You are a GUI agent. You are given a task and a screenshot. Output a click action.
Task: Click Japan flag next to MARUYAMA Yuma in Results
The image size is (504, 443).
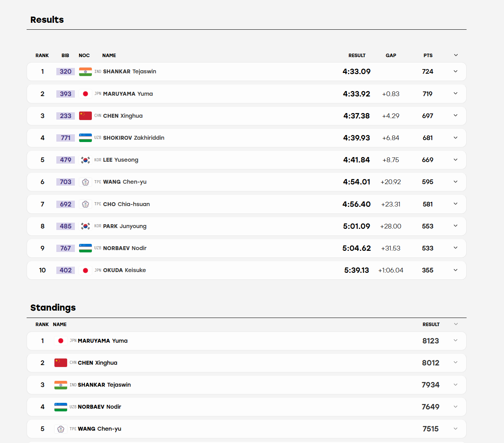point(85,94)
